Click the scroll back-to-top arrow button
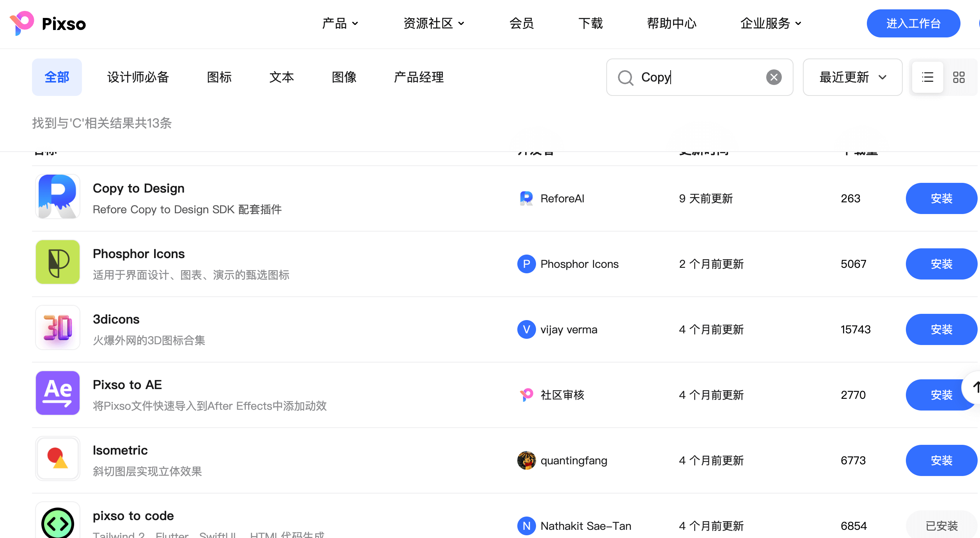This screenshot has height=538, width=980. coord(975,387)
